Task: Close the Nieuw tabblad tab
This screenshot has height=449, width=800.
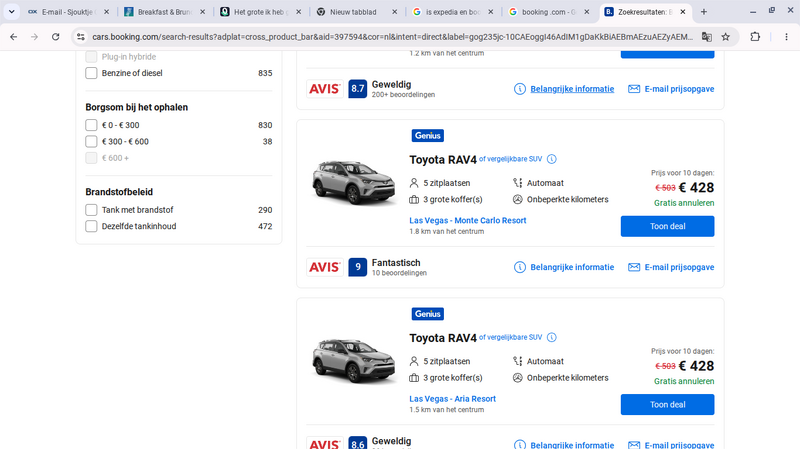Action: click(x=394, y=12)
